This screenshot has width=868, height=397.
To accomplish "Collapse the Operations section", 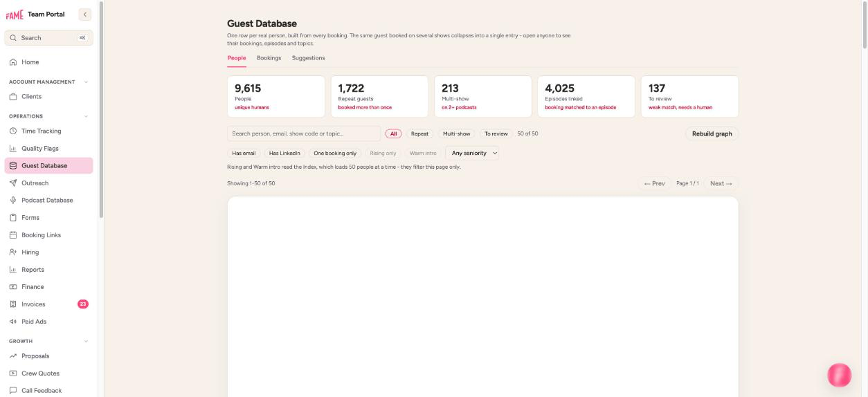I will [86, 116].
